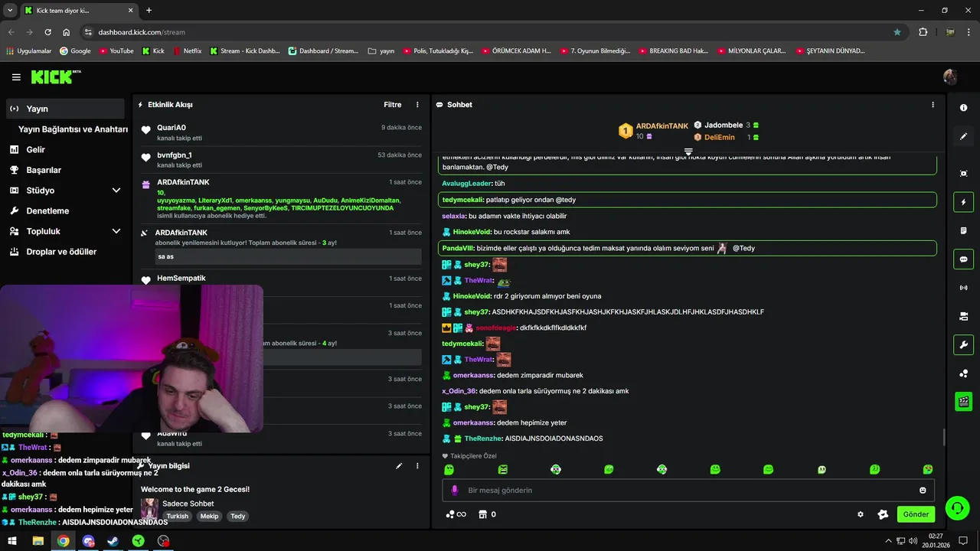The image size is (980, 551).
Task: Open the Netflix bookmark
Action: click(x=187, y=51)
